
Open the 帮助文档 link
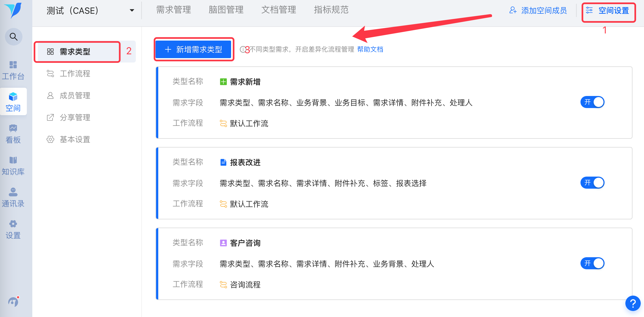370,49
